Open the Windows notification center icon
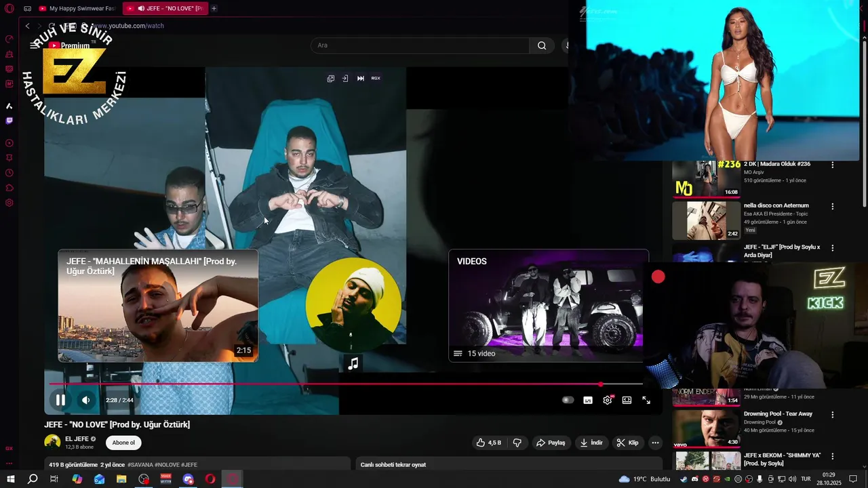This screenshot has width=868, height=488. tap(853, 479)
